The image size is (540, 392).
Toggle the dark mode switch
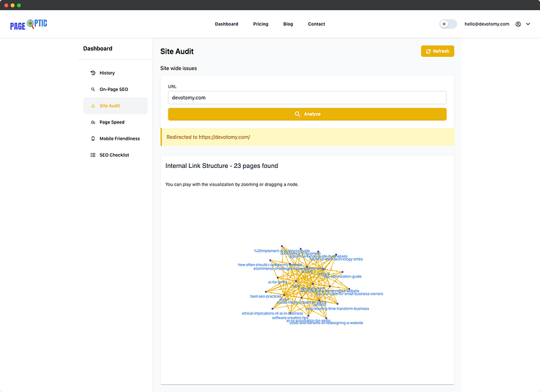coord(448,24)
